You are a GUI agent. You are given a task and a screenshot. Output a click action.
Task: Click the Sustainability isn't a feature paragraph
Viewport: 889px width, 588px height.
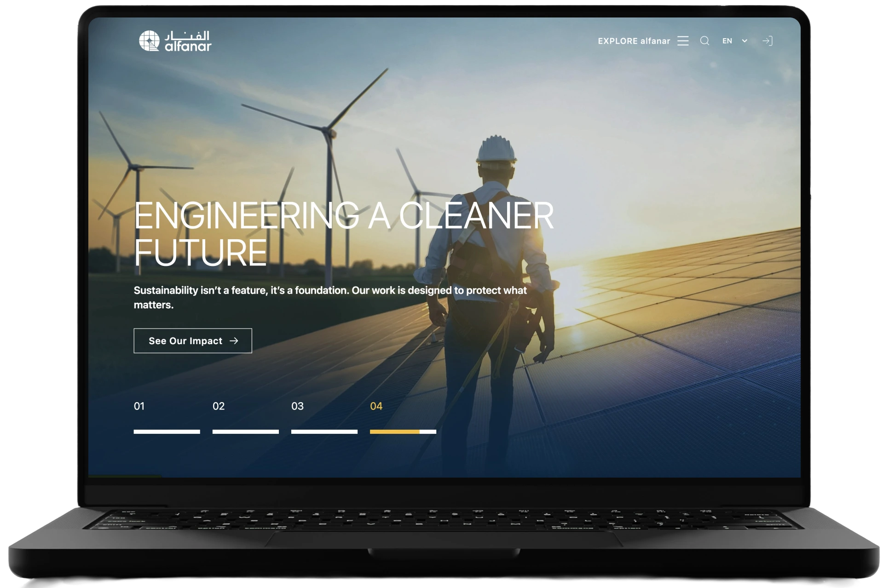[330, 297]
